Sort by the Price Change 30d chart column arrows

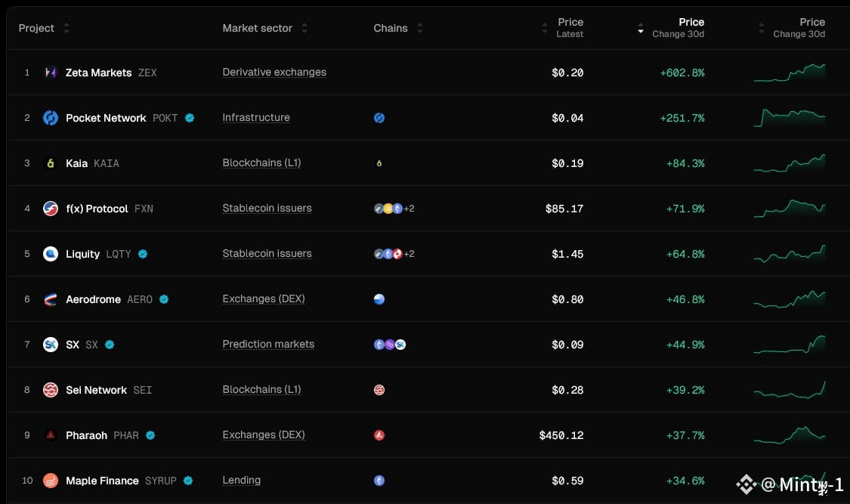click(761, 28)
